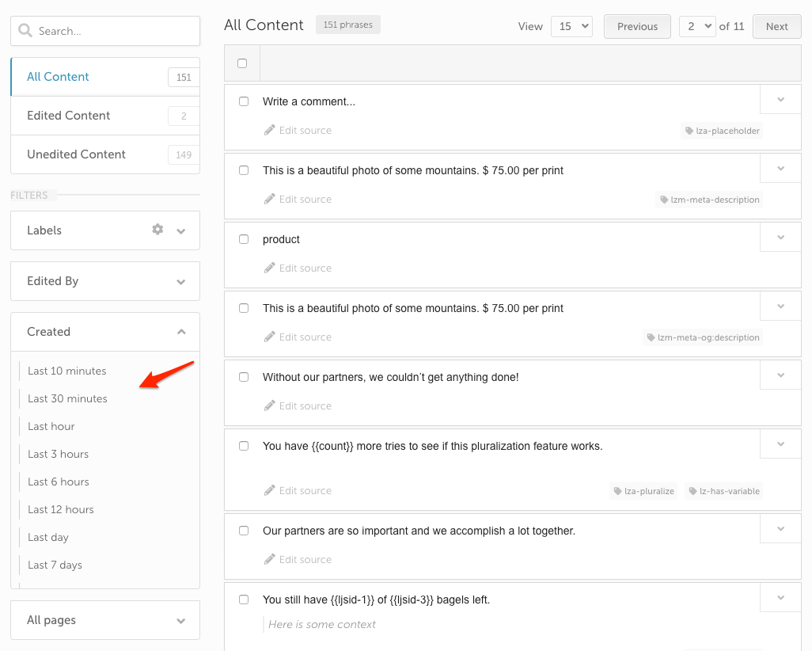Expand the "{{count}} more tries" row chevron
812x651 pixels.
click(780, 444)
